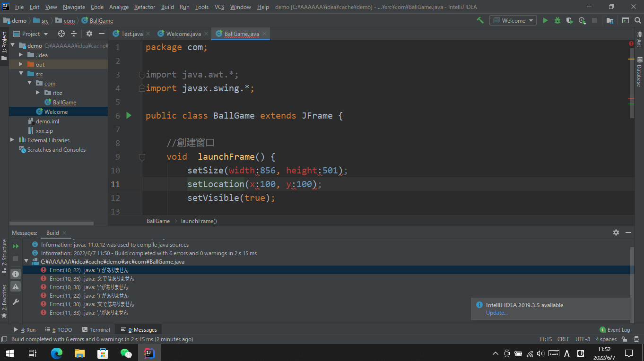644x361 pixels.
Task: Click the Project panel horizontal scrollbar
Action: tap(52, 223)
